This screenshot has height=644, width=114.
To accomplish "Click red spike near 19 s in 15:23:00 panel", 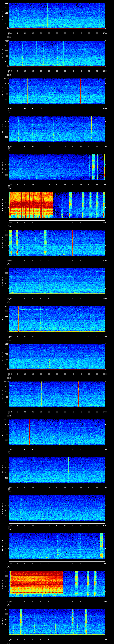I will (x=40, y=280).
